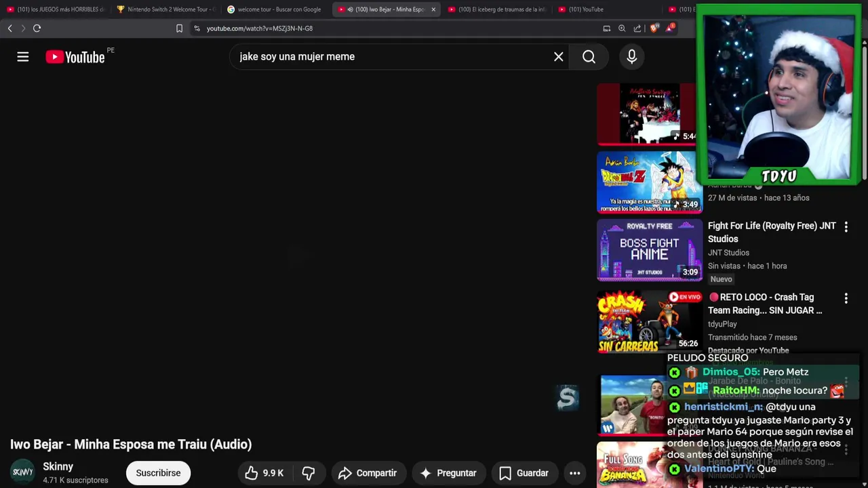Click the 'Nuevo' badge on Fight For Life
Image resolution: width=868 pixels, height=488 pixels.
tap(721, 279)
